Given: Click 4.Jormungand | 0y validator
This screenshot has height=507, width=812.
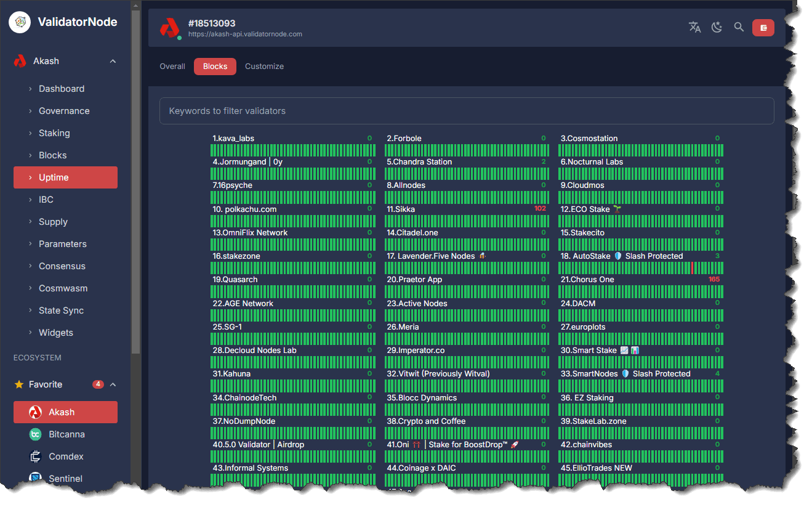Looking at the screenshot, I should (x=247, y=162).
